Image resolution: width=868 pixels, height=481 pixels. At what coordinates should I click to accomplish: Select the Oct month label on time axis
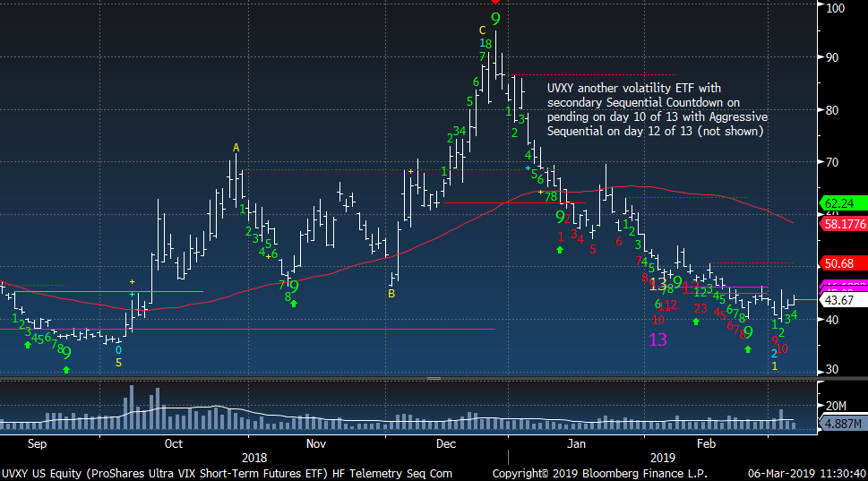[x=174, y=444]
